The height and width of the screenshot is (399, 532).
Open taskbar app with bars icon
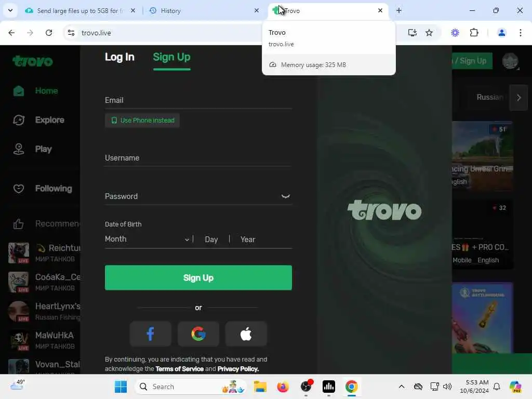[x=328, y=387]
